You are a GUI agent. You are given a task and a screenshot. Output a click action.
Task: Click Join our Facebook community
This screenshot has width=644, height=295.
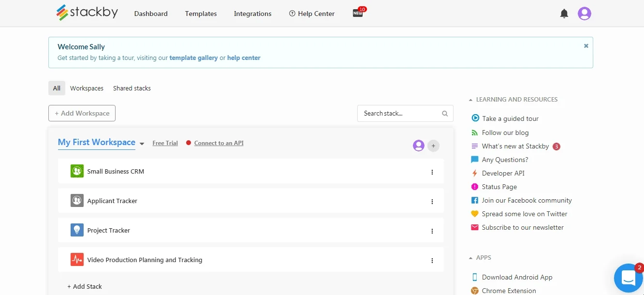pyautogui.click(x=527, y=200)
